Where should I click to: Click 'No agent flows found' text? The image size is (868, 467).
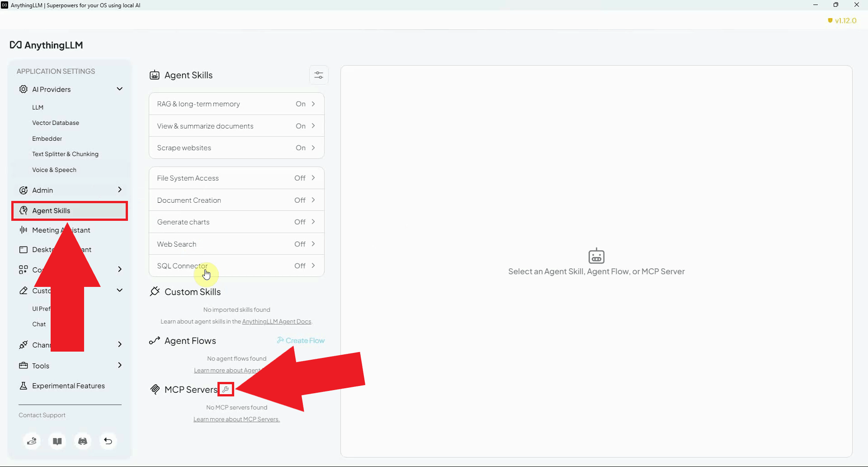[x=237, y=358]
